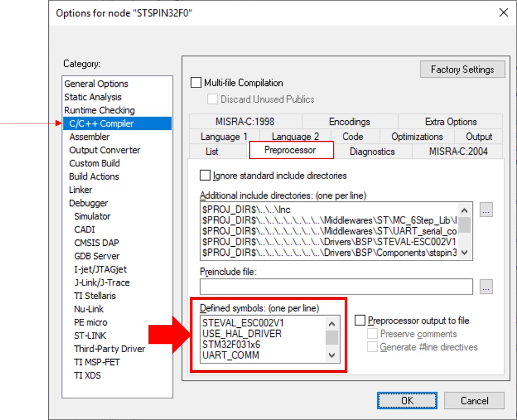Click scrollbar thumb of Defined symbols list
This screenshot has height=420, width=517.
(332, 337)
